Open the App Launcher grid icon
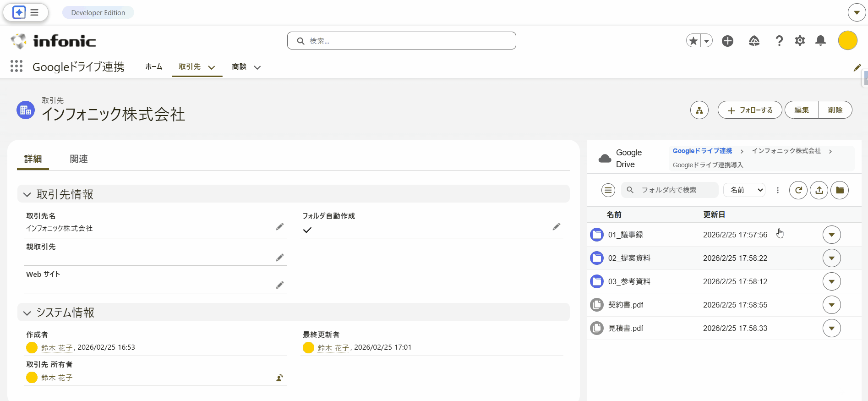The image size is (868, 401). (x=16, y=66)
